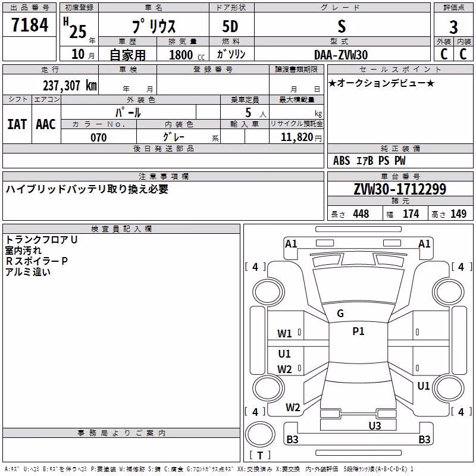Select the car name プリウス
Screen dimensions: 476x476
(x=154, y=26)
